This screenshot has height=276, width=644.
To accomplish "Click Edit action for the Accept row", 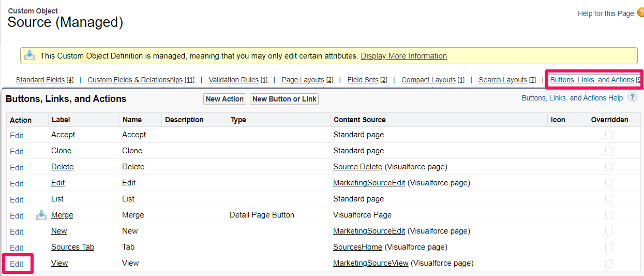I will point(17,135).
